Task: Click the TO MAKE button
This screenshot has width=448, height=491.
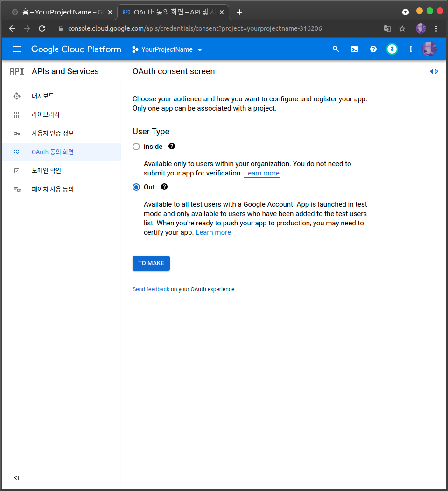Action: 151,263
